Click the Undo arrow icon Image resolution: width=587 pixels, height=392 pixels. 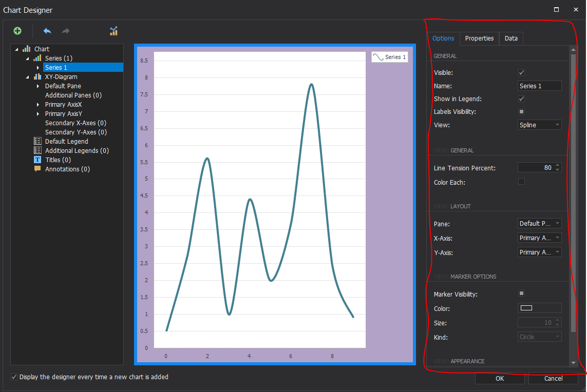pyautogui.click(x=47, y=31)
